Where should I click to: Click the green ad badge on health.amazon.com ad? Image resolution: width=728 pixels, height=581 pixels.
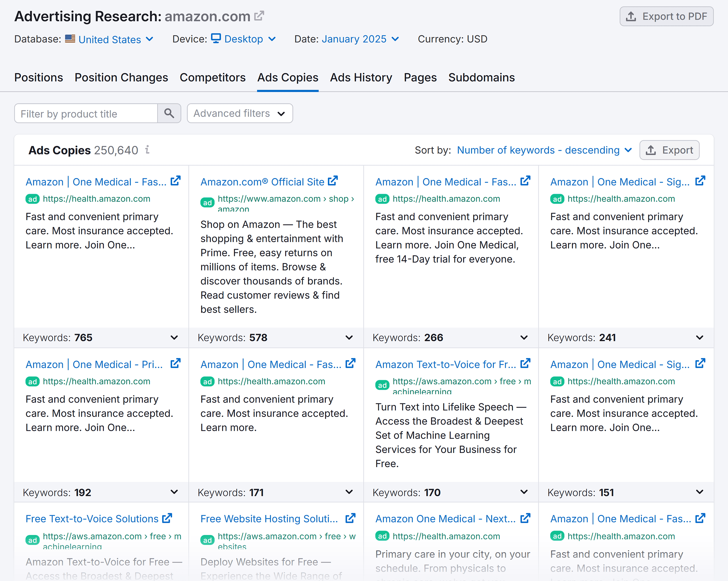coord(32,199)
